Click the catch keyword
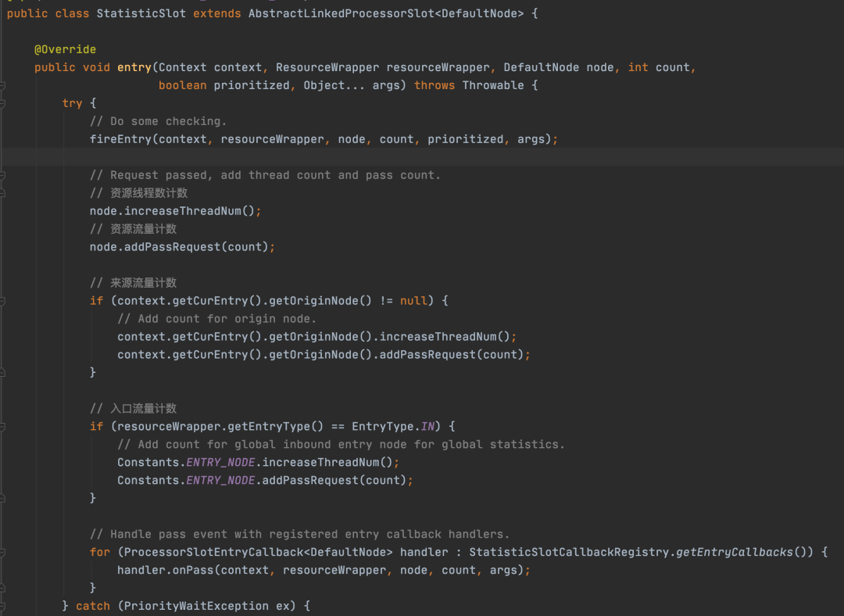 coord(92,606)
